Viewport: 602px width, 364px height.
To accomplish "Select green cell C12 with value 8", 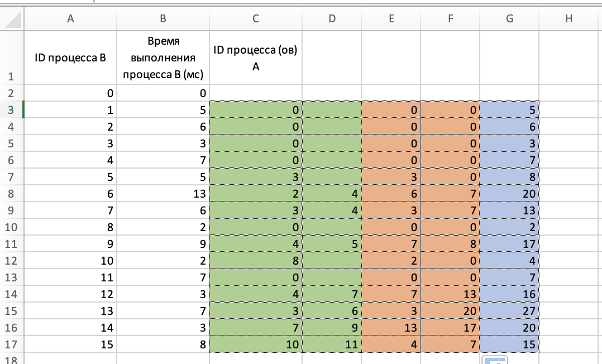I will coord(255,261).
